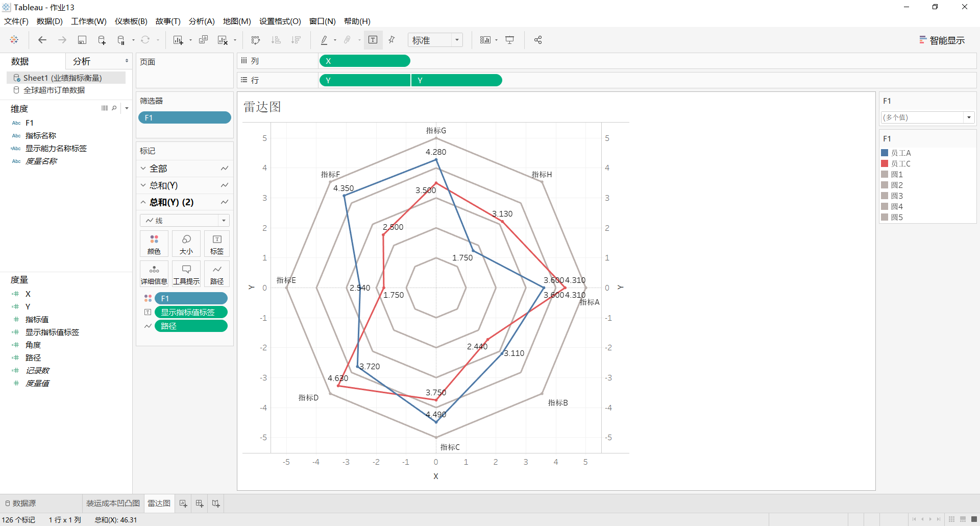Viewport: 980px width, 526px height.
Task: Click the share workbook icon
Action: [x=538, y=40]
